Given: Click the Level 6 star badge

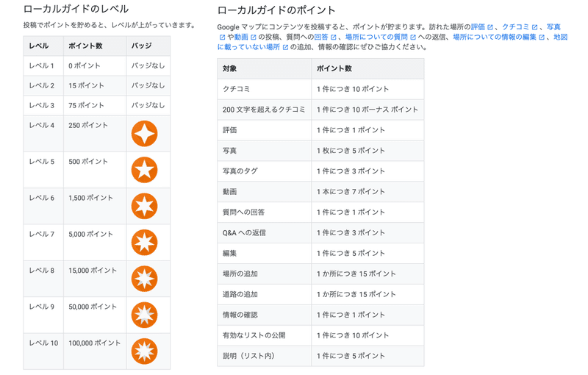Looking at the screenshot, I should [144, 206].
